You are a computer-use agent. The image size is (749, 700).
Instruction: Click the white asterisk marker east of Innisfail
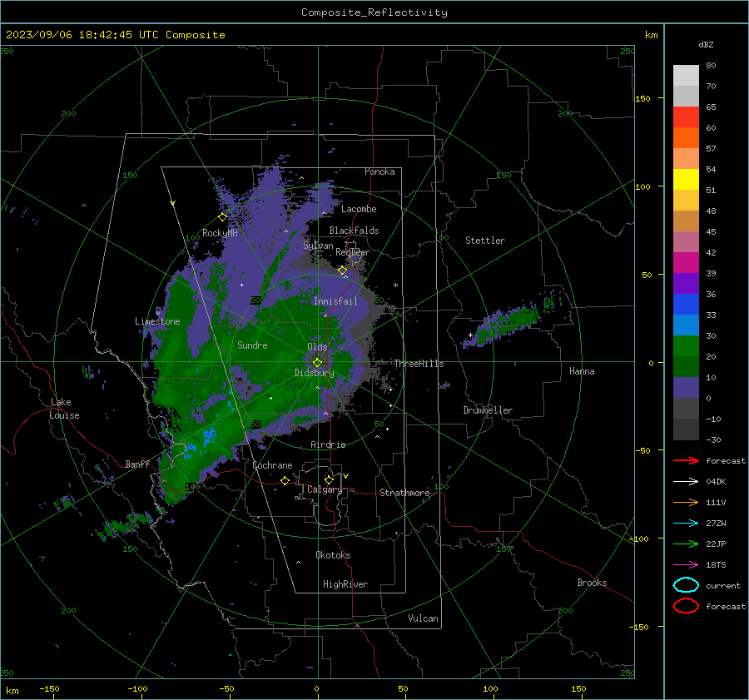coord(395,285)
